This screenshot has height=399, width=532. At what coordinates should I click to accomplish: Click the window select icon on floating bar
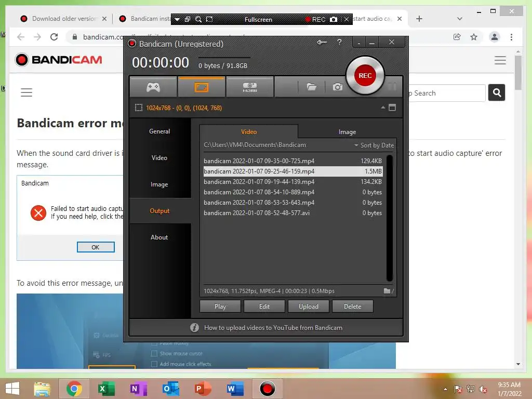coord(187,19)
